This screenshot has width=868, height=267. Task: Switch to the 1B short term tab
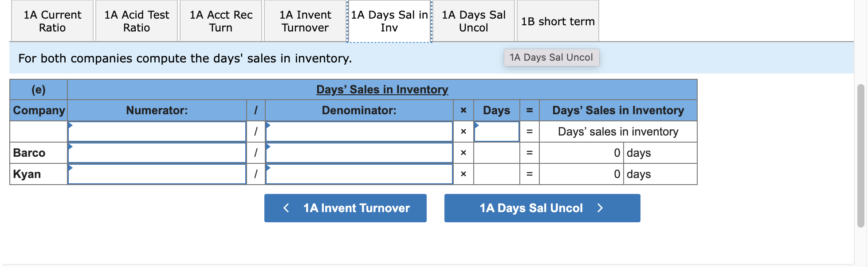pyautogui.click(x=557, y=20)
